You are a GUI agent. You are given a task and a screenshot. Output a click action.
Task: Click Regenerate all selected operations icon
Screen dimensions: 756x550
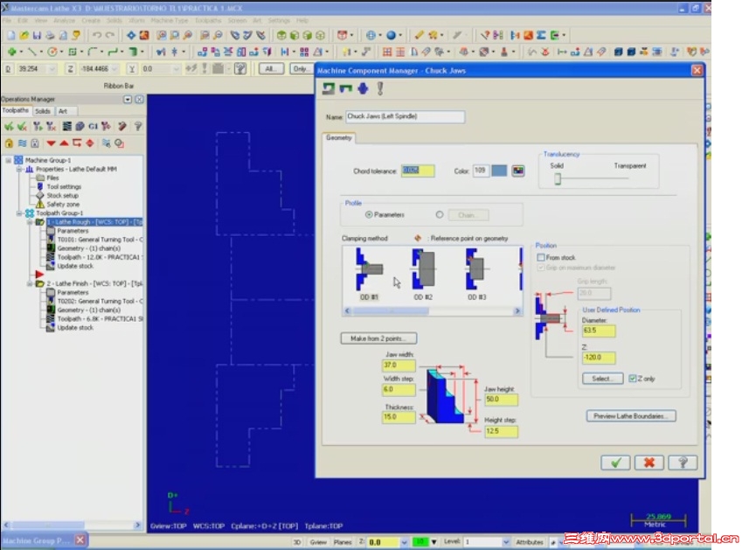(x=37, y=127)
